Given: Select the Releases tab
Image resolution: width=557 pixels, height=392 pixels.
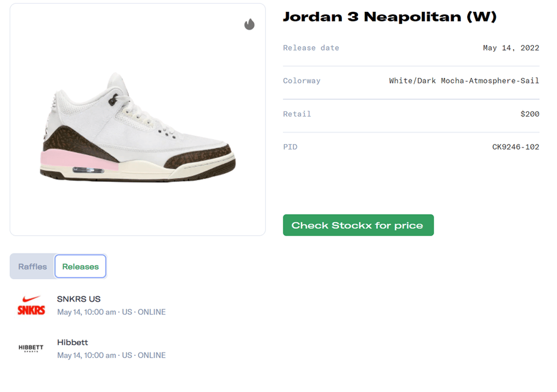Looking at the screenshot, I should click(80, 267).
